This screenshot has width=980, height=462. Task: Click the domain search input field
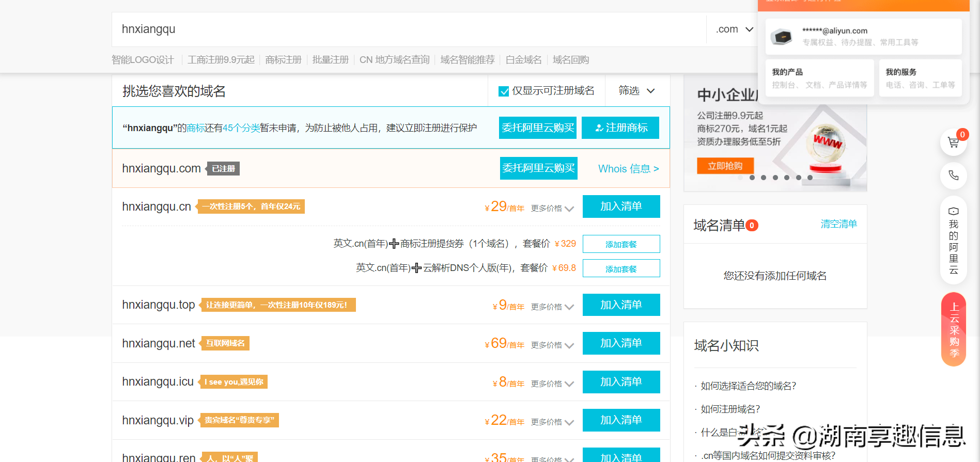click(409, 29)
